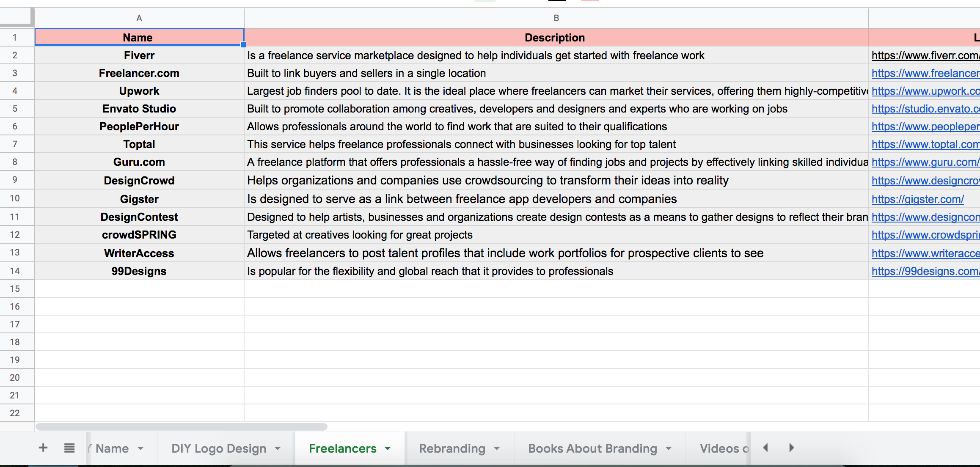This screenshot has width=980, height=467.
Task: Open Books About Branding tab dropdown
Action: click(x=669, y=448)
